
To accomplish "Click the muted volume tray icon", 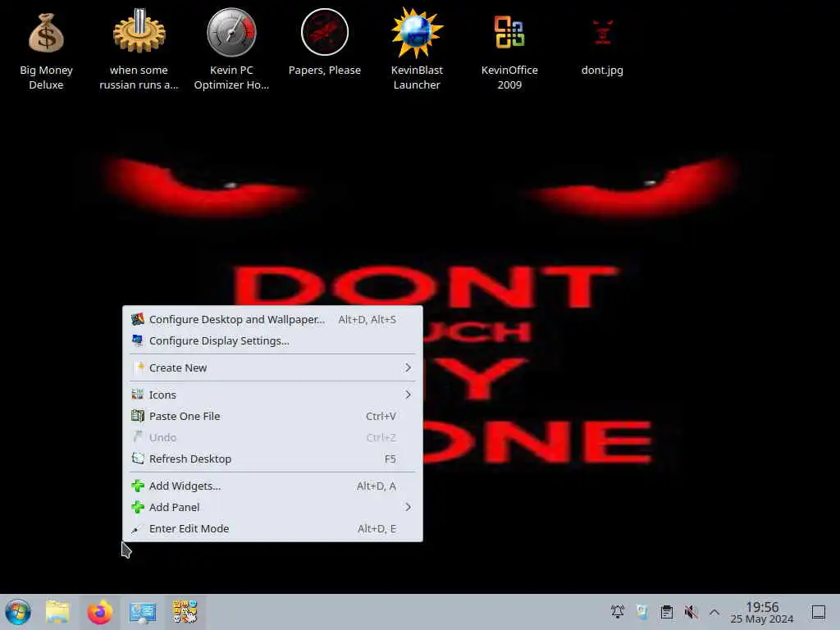I will [691, 612].
